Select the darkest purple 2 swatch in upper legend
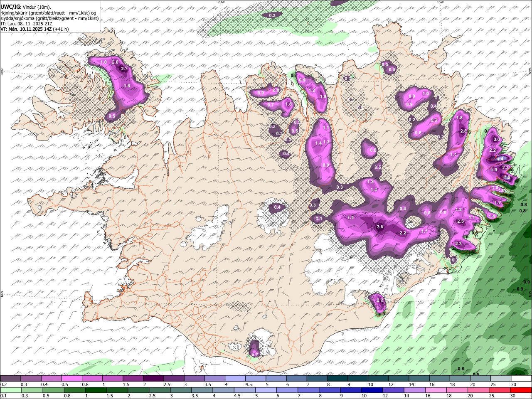Screen dimensions: 532x399 click(x=153, y=379)
